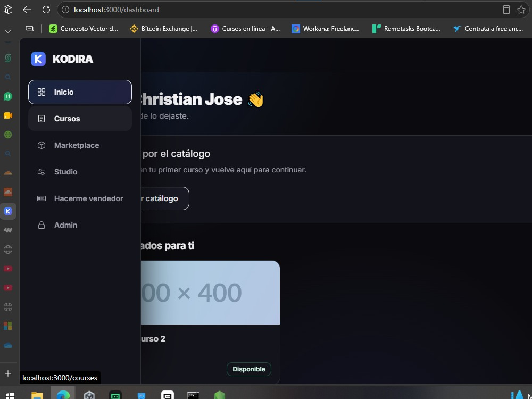Viewport: 532px width, 399px height.
Task: Switch to the green circle tab
Action: 8,135
